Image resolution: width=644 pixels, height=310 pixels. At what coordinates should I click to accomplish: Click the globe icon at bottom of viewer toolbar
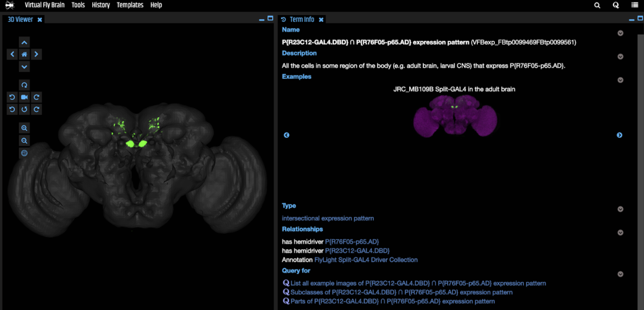point(24,153)
